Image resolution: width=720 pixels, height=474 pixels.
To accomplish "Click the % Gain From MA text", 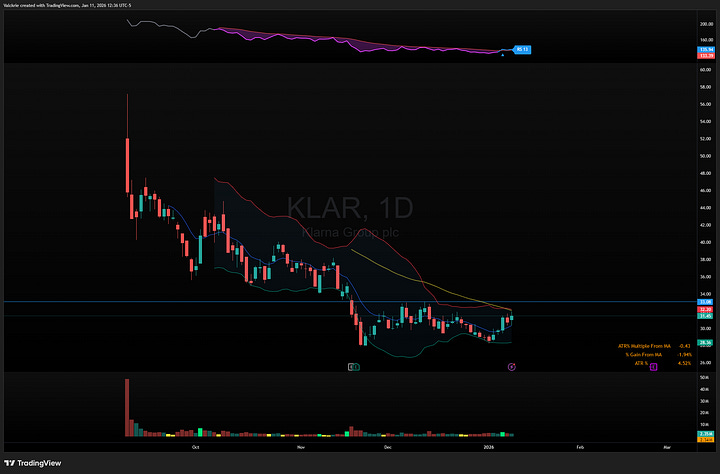I will coord(643,355).
